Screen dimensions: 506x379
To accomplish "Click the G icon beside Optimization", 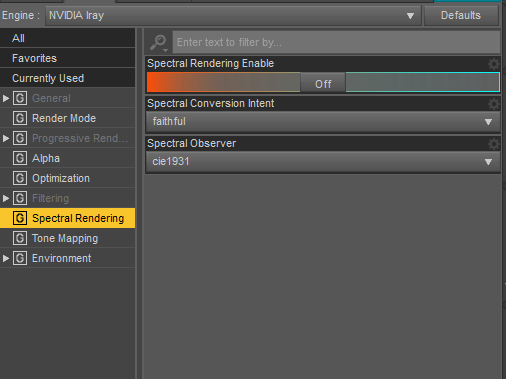I will click(x=20, y=178).
